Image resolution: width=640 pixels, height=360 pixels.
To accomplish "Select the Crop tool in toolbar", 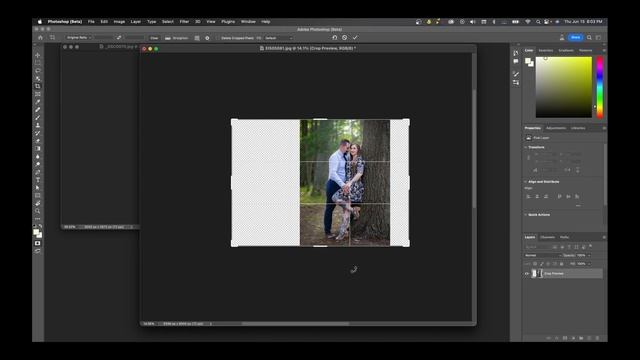I will click(x=38, y=86).
